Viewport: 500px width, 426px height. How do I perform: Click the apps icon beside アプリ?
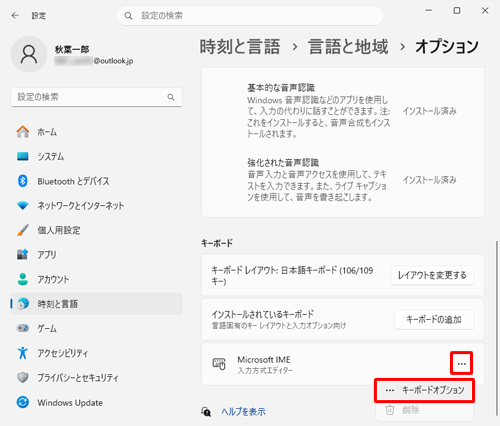[23, 254]
